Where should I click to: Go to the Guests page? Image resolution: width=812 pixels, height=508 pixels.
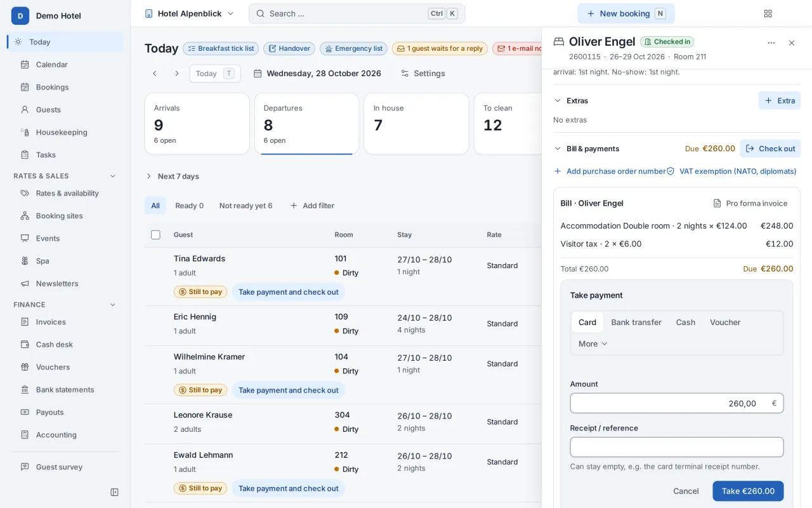65,109
